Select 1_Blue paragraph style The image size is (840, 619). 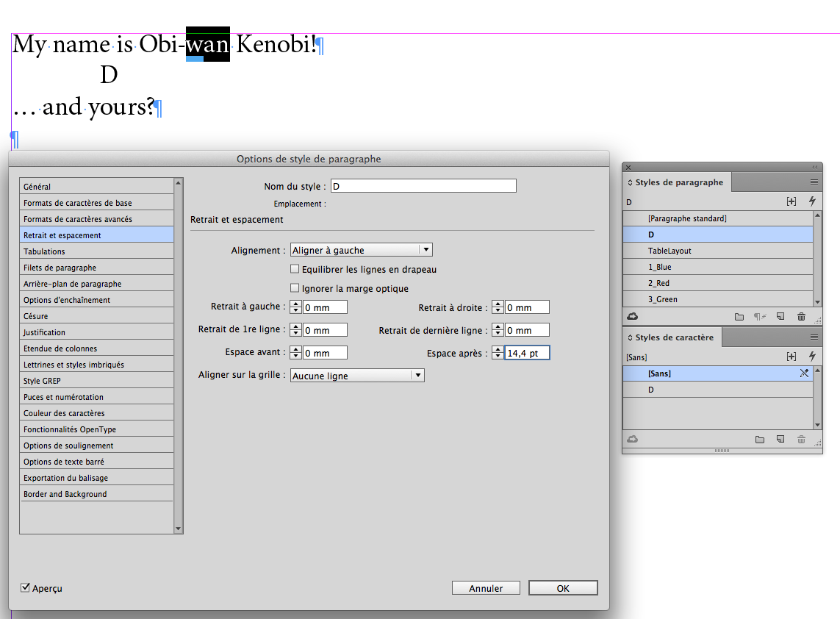click(718, 267)
